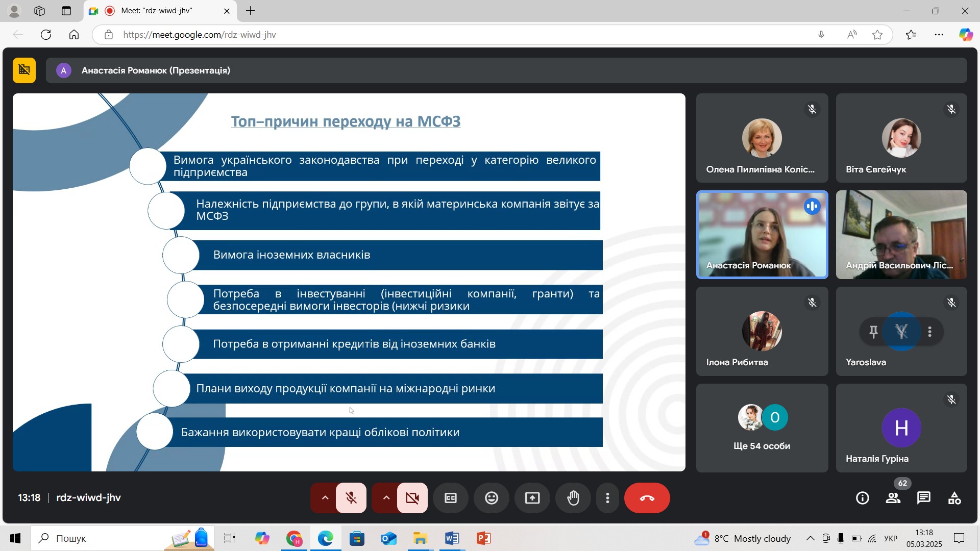Screen dimensions: 980x551
Task: Open the 'Ще 54 особи' tile
Action: [762, 428]
